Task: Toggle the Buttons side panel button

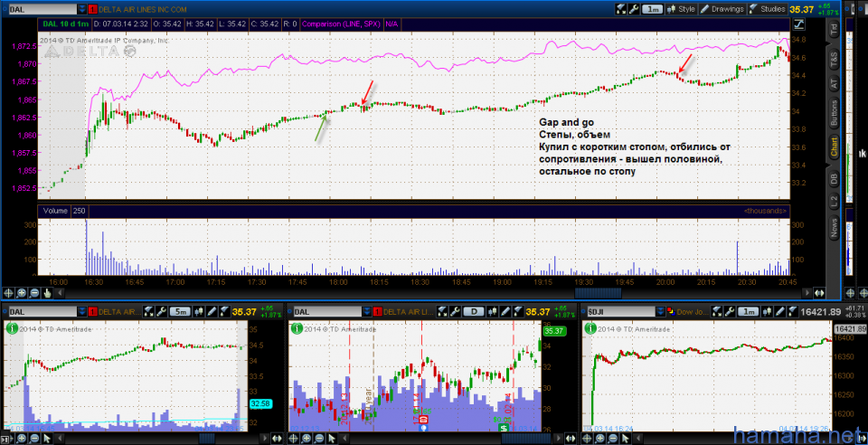Action: [x=835, y=113]
